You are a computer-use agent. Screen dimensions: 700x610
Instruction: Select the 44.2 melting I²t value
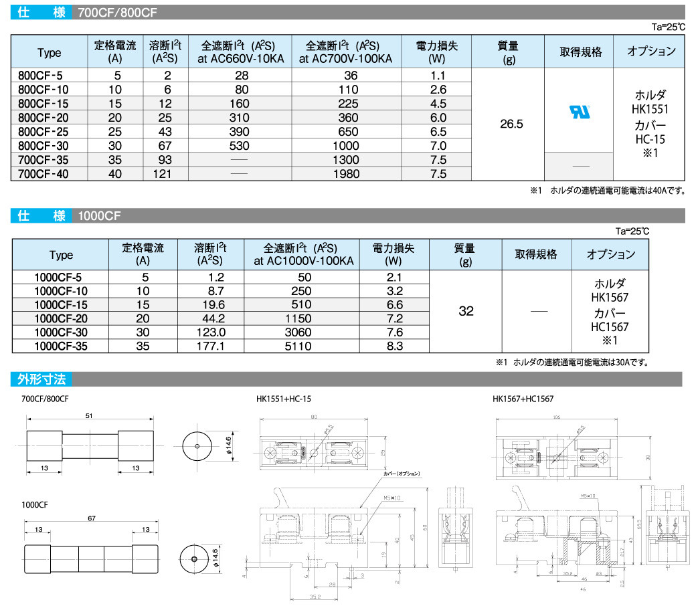213,318
